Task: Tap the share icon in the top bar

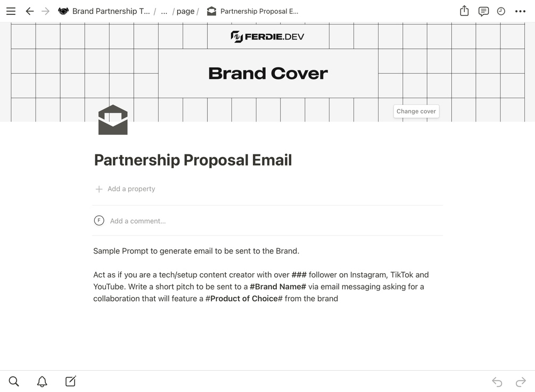Action: coord(464,11)
